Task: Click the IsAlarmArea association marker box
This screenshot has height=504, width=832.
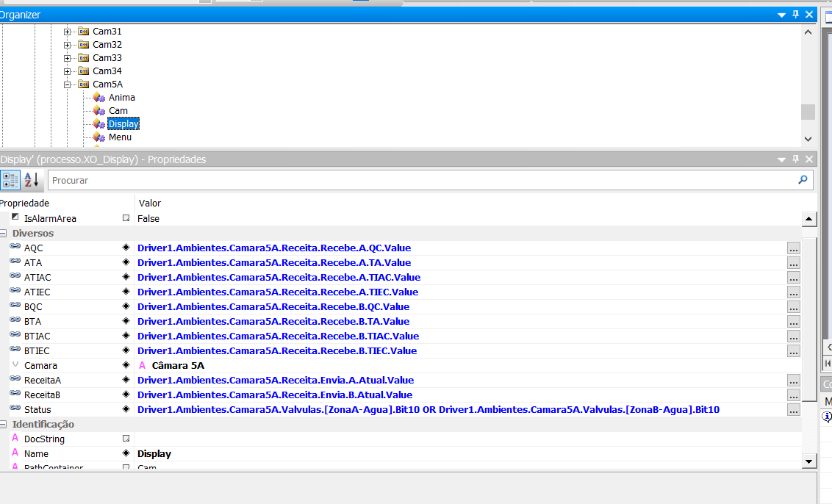Action: pyautogui.click(x=126, y=218)
